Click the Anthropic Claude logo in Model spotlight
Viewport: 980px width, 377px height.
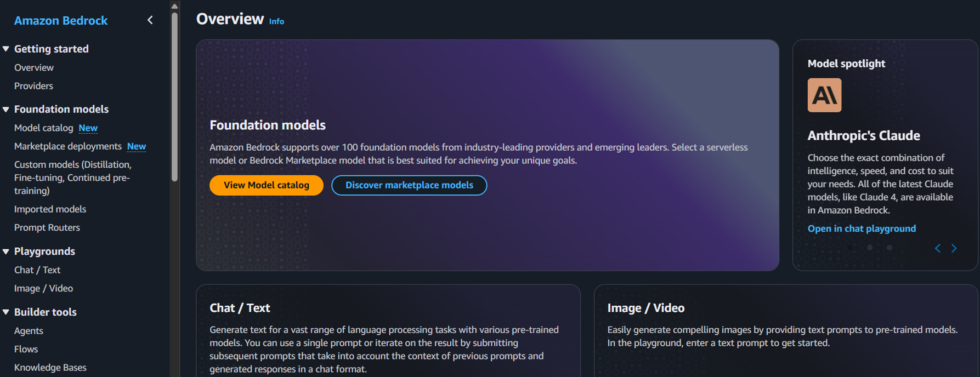[x=824, y=95]
